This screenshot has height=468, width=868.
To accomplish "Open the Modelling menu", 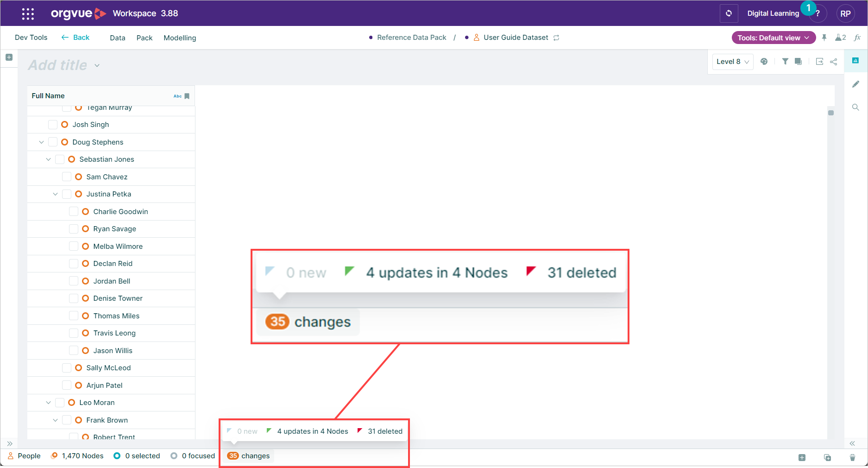I will point(180,38).
